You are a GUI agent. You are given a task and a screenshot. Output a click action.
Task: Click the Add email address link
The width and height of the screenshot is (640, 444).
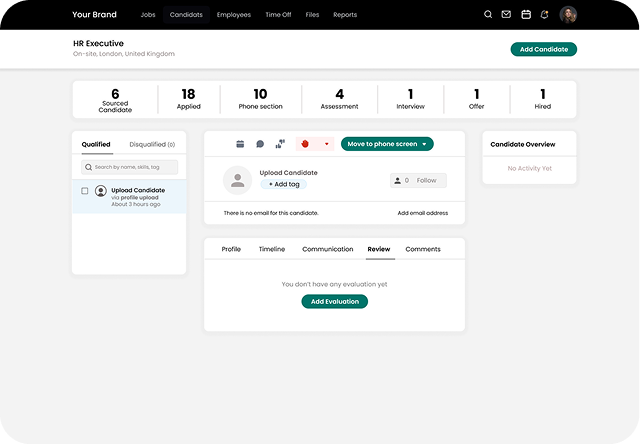[x=423, y=213]
